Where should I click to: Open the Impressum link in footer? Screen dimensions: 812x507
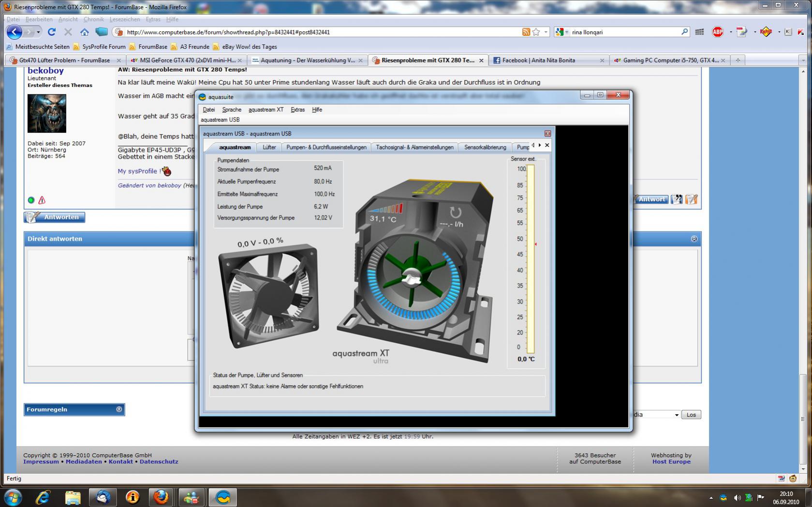tap(41, 462)
